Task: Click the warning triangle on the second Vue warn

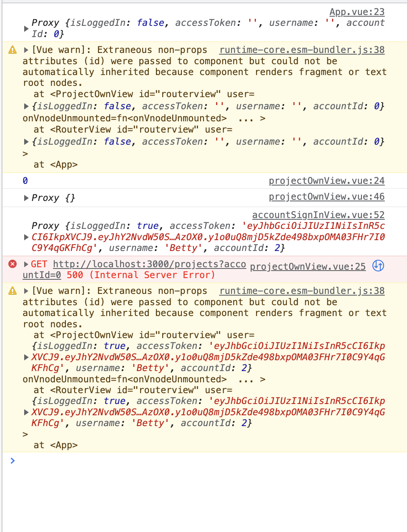Action: click(x=12, y=291)
